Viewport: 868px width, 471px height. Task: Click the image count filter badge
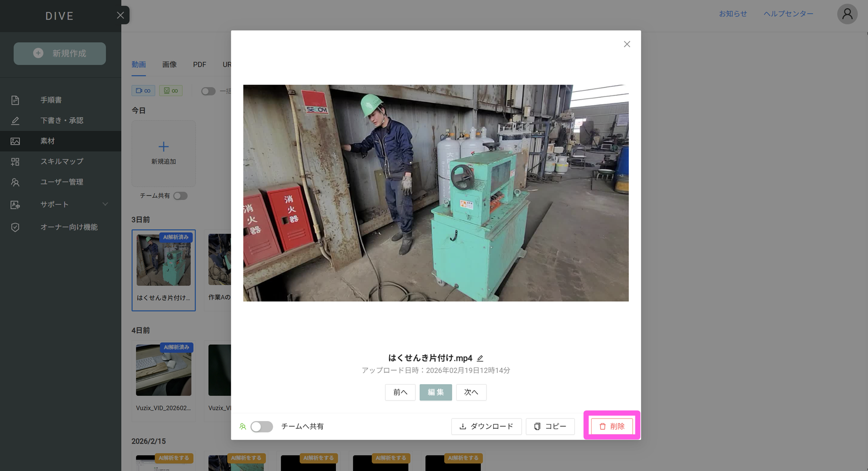[171, 91]
